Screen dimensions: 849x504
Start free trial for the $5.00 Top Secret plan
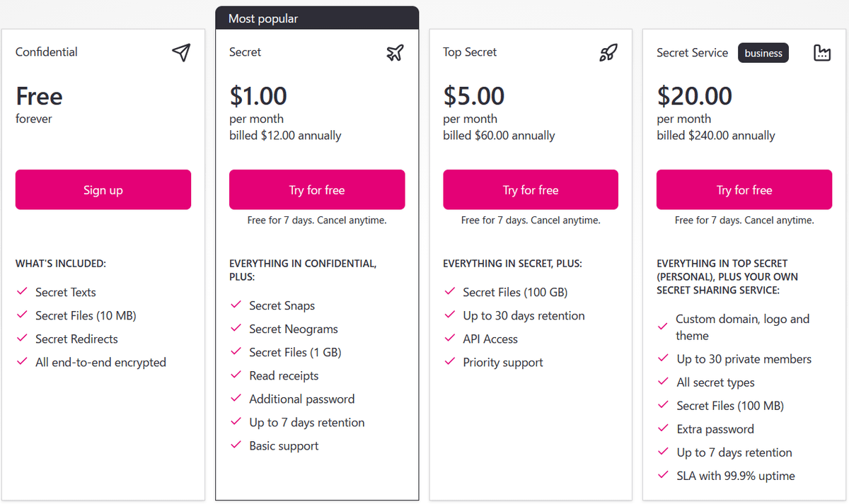pyautogui.click(x=531, y=189)
